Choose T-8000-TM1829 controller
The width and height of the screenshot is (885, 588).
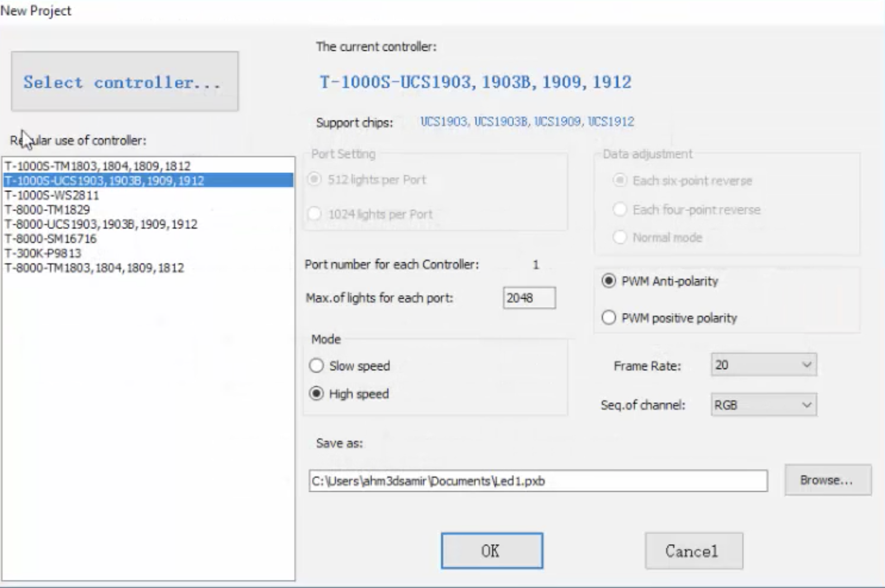tap(148, 209)
